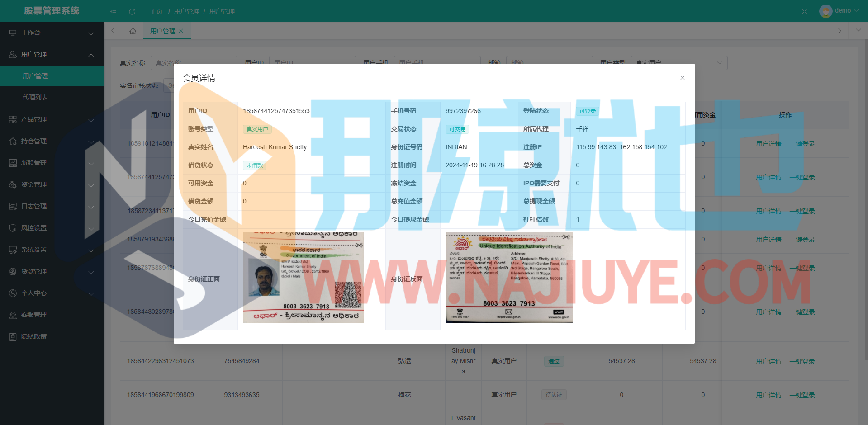Image resolution: width=868 pixels, height=425 pixels.
Task: Close the 用户管理 tab with its x icon
Action: click(181, 31)
